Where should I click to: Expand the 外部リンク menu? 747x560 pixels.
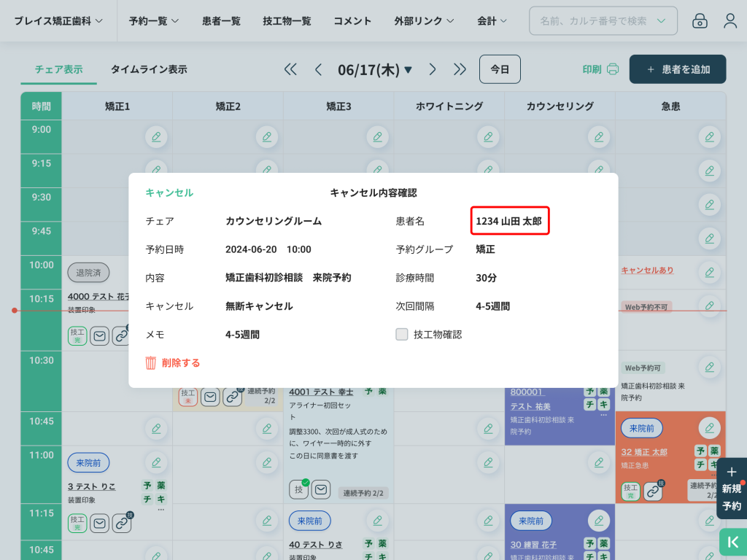click(424, 21)
